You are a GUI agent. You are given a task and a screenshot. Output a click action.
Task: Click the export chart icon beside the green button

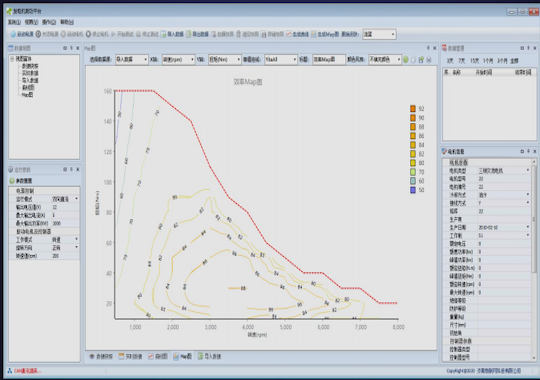(421, 60)
